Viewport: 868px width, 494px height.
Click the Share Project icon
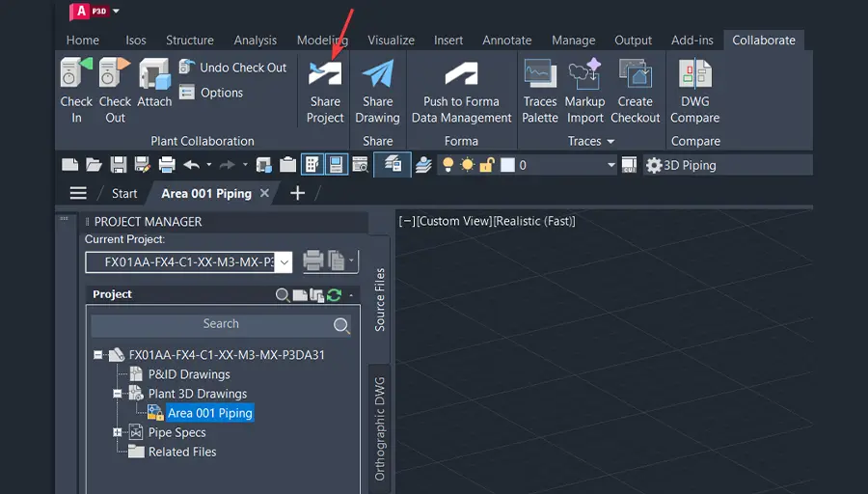(x=325, y=73)
